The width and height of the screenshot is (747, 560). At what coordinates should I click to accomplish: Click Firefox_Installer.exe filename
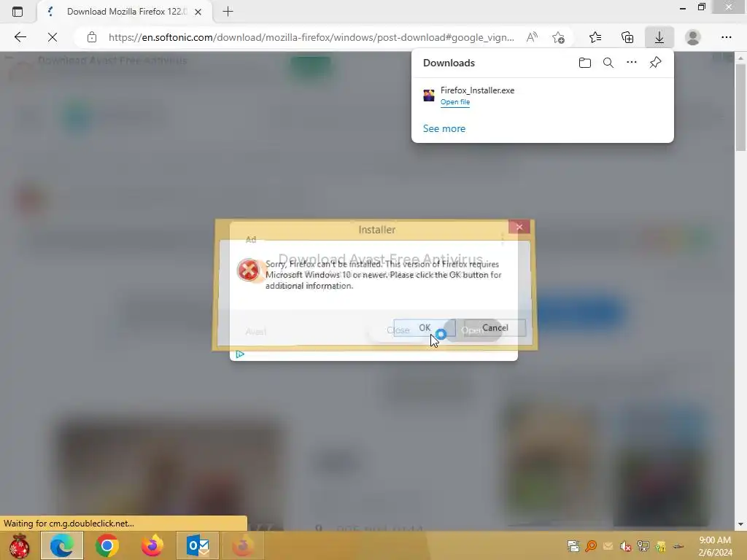point(477,90)
